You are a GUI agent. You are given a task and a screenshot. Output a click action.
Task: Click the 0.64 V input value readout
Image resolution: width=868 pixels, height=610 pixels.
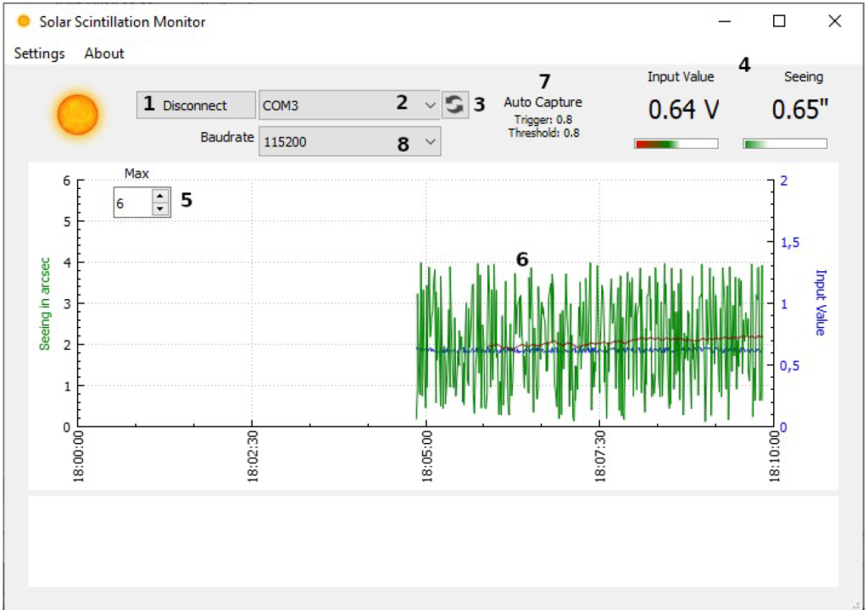click(x=682, y=110)
